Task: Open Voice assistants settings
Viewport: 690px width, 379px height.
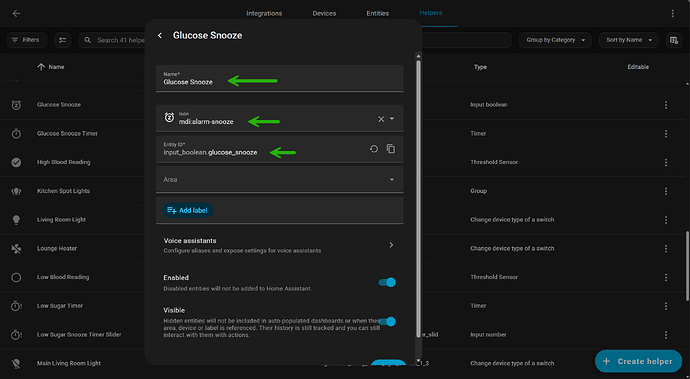Action: pyautogui.click(x=279, y=245)
